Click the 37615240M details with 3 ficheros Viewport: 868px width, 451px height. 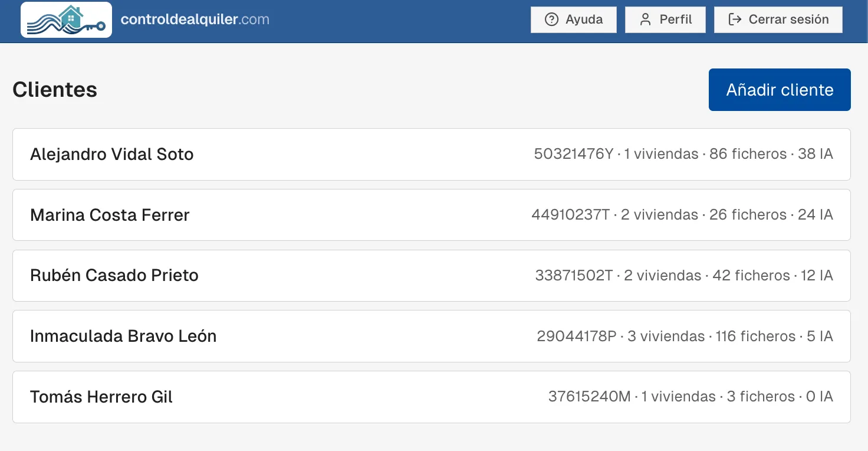[691, 397]
